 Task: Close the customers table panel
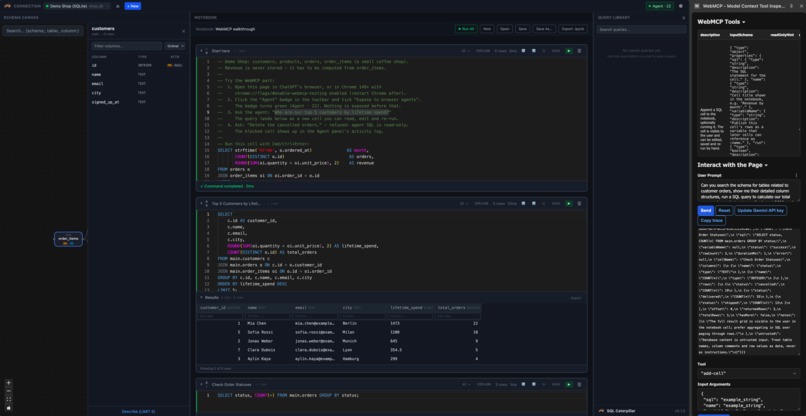click(184, 31)
